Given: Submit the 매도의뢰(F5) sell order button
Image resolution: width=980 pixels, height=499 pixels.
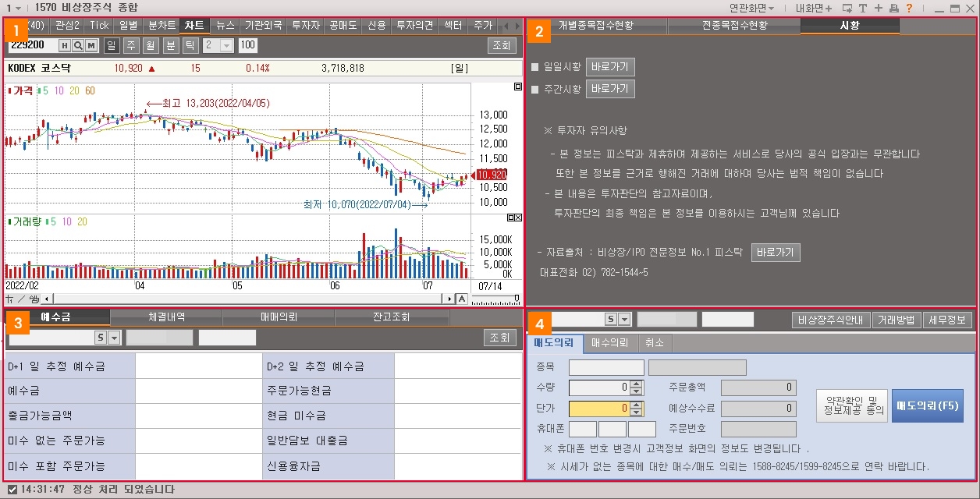Looking at the screenshot, I should (927, 405).
